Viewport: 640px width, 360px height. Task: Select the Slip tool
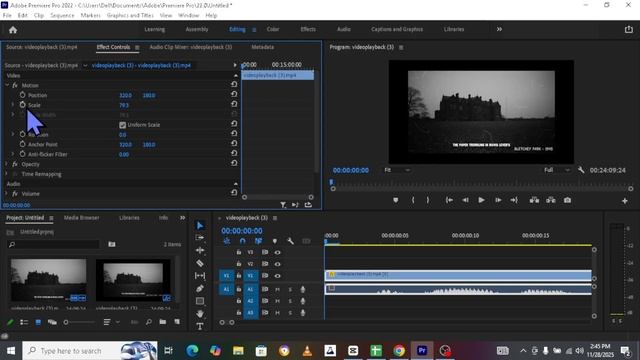tap(200, 276)
